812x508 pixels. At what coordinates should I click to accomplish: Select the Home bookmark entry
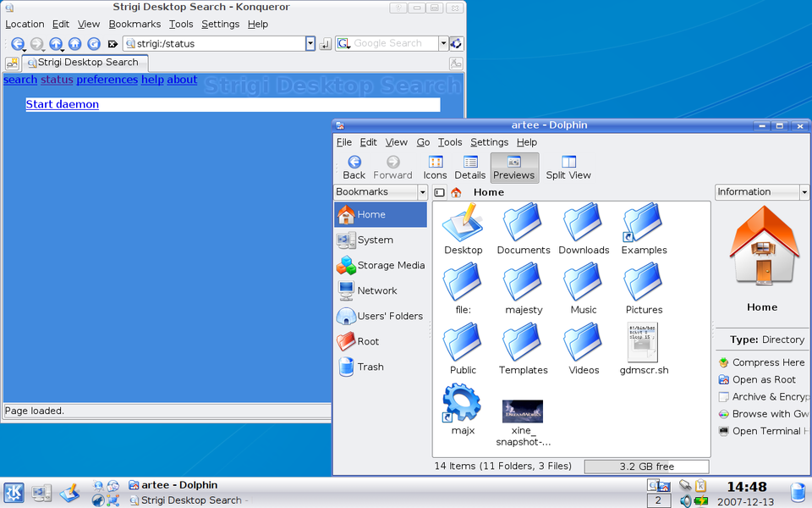(x=381, y=214)
